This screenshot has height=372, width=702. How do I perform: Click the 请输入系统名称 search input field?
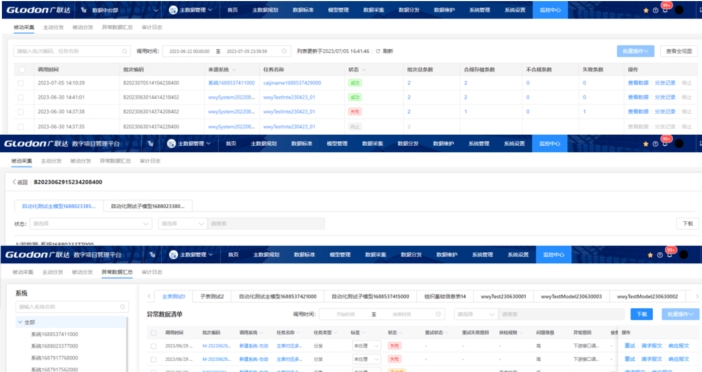(72, 307)
